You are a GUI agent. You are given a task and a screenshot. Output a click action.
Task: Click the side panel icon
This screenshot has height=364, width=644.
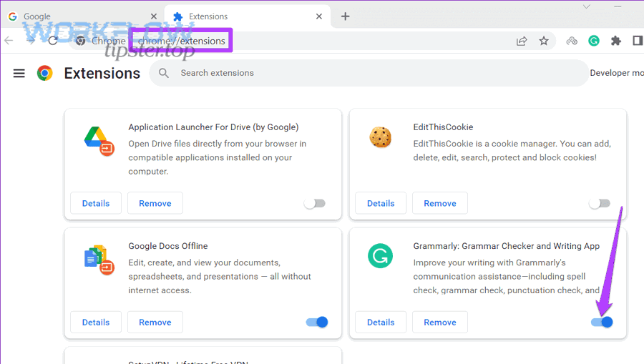click(x=637, y=41)
